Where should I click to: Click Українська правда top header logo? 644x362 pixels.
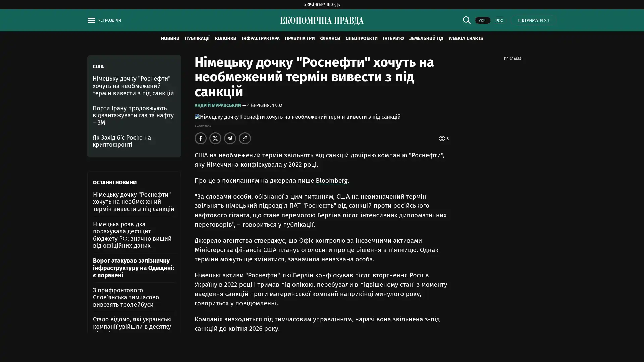322,5
